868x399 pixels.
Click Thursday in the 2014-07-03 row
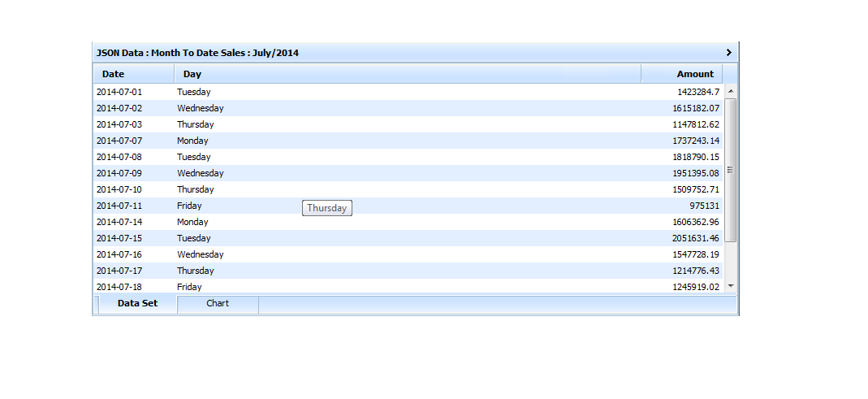point(196,124)
